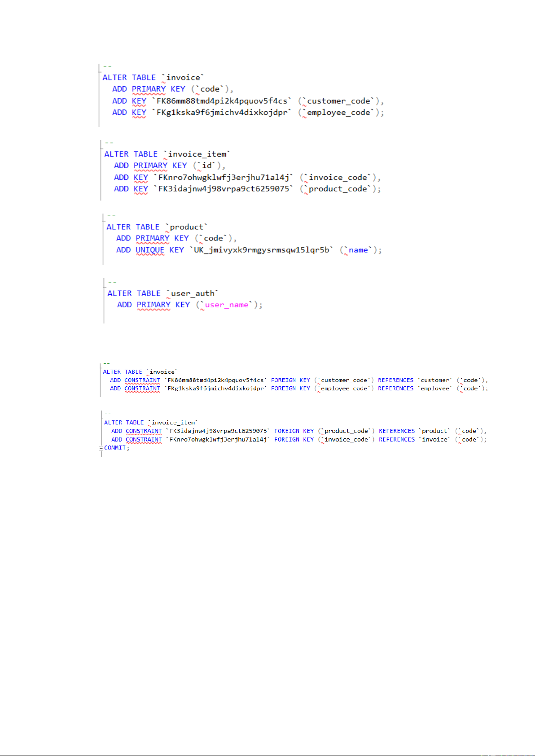Viewport: 535px width, 756px height.
Task: Collapse the outline box beside COMMIT
Action: click(101, 448)
